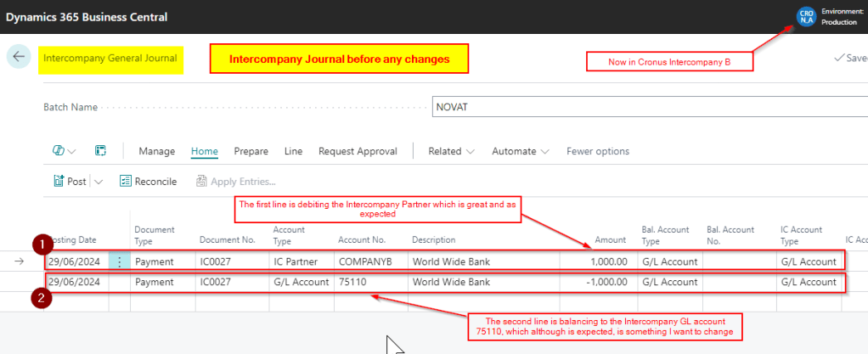
Task: Select the Account No. cell COMPANYB
Action: [369, 261]
